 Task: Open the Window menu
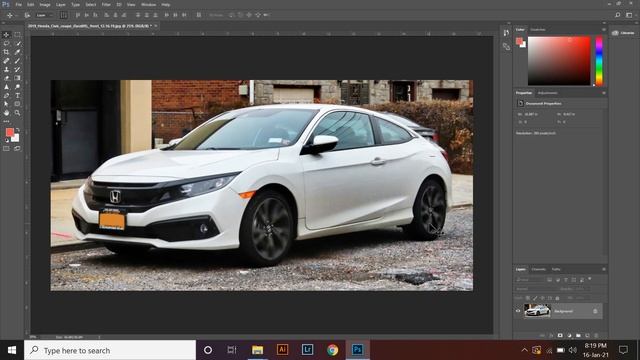tap(148, 4)
